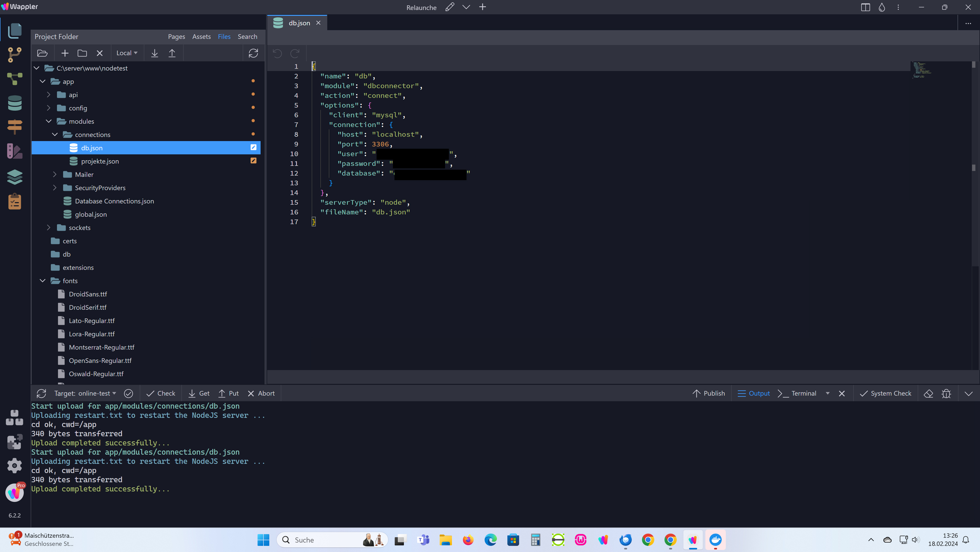Click the System Check button
This screenshot has width=980, height=552.
[885, 393]
